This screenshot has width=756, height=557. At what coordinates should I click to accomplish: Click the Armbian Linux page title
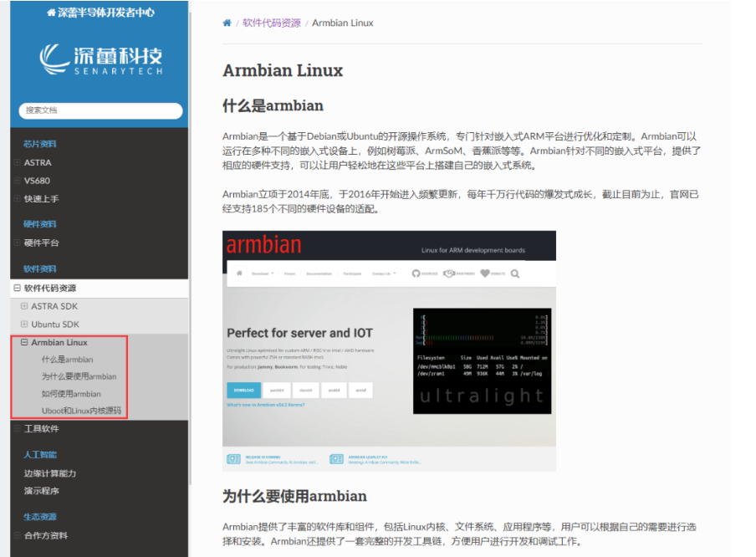point(283,70)
